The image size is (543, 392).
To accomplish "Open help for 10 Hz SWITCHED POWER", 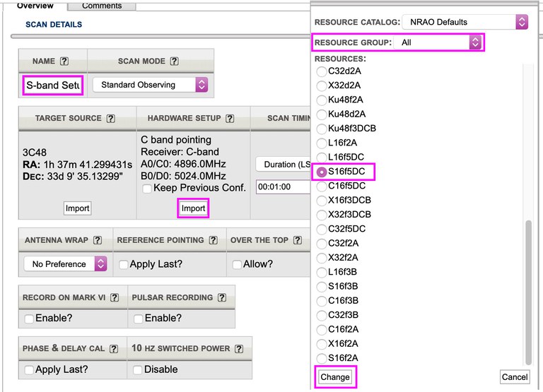I will click(x=238, y=349).
